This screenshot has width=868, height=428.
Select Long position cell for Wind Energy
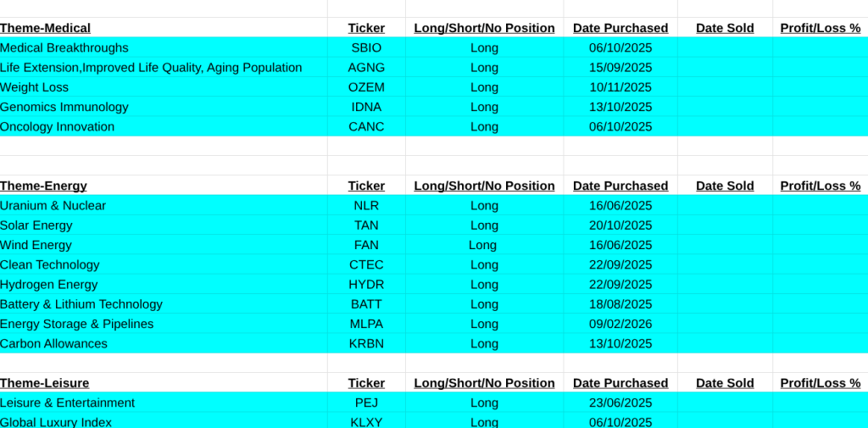[x=483, y=245]
